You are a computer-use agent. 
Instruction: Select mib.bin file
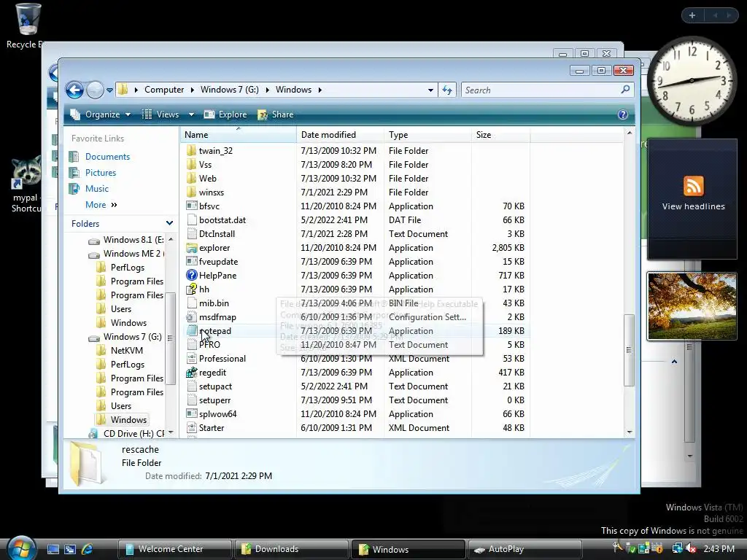[x=214, y=303]
